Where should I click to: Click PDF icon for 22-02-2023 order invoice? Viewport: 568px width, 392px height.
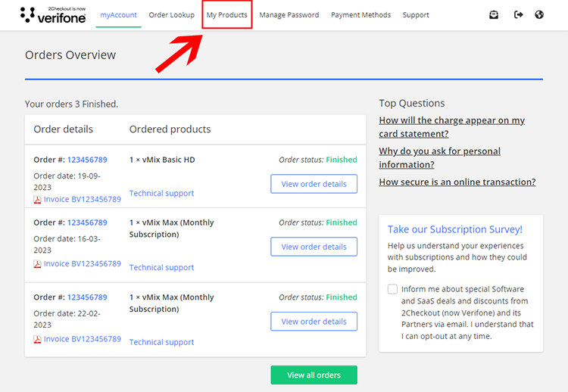coord(37,340)
